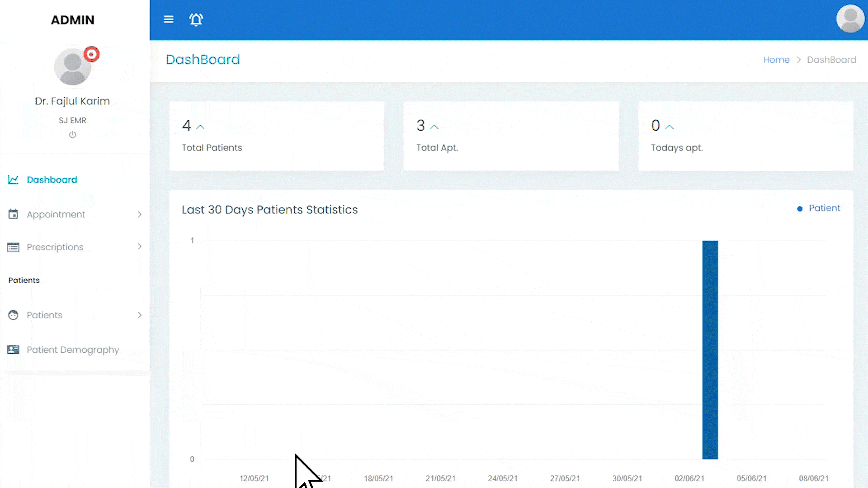Click the DashBoard breadcrumb text
868x488 pixels.
[x=831, y=60]
